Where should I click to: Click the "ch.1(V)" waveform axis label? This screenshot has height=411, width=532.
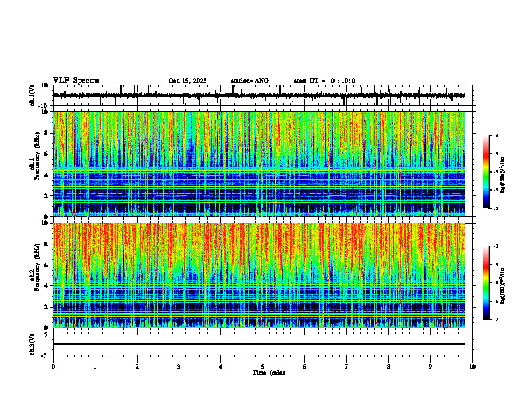pos(32,95)
